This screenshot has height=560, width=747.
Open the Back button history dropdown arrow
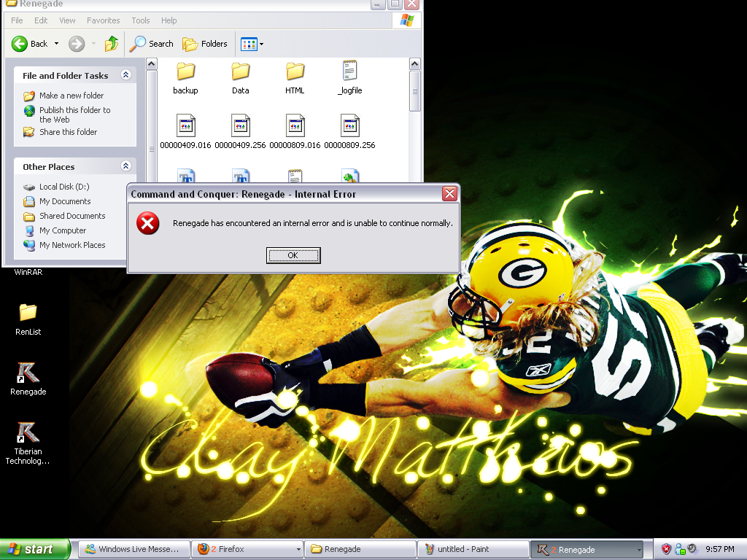click(x=57, y=44)
